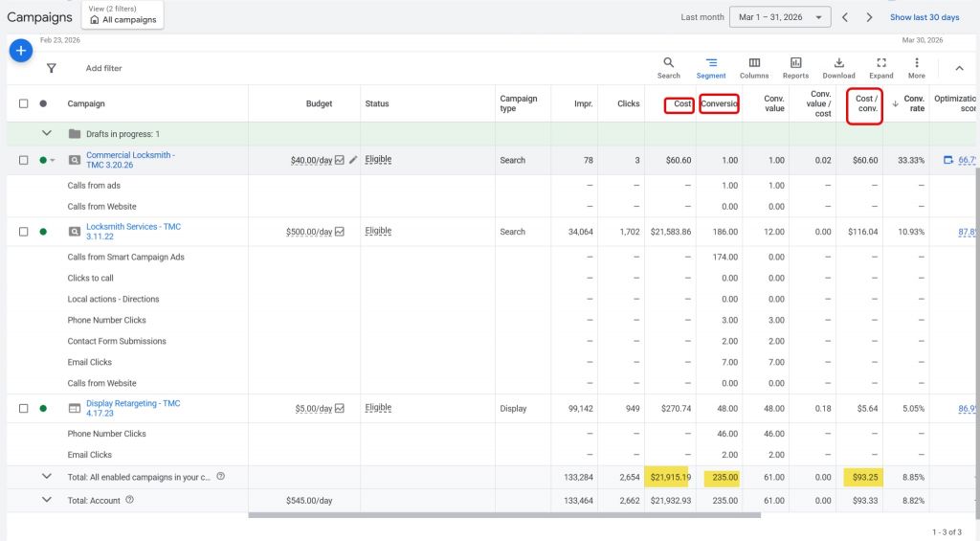Image resolution: width=980 pixels, height=541 pixels.
Task: Click search campaign icon for Locksmith Services
Action: [x=75, y=232]
